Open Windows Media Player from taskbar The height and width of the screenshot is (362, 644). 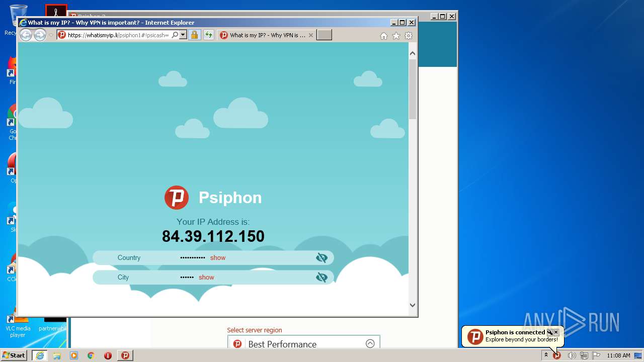coord(74,355)
